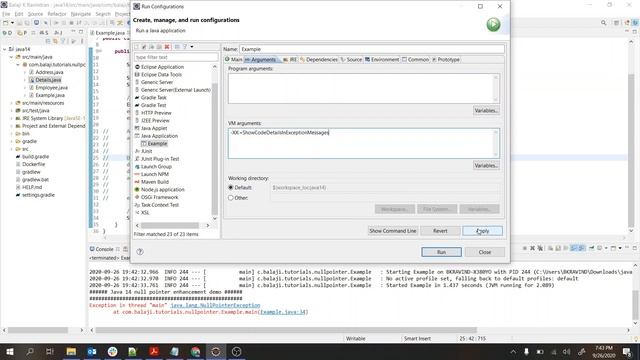This screenshot has height=360, width=640.
Task: Expand the bin folder in Package Explorer
Action: [12, 134]
